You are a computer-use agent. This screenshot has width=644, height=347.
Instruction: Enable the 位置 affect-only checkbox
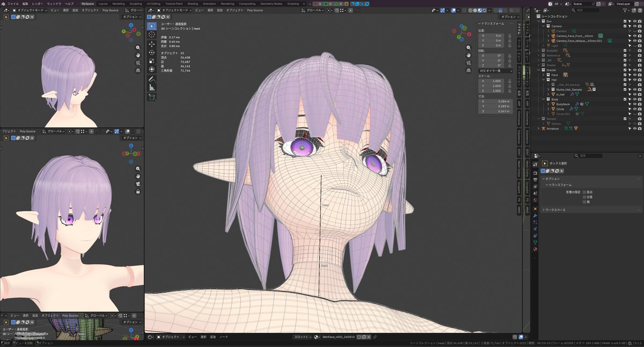point(584,197)
